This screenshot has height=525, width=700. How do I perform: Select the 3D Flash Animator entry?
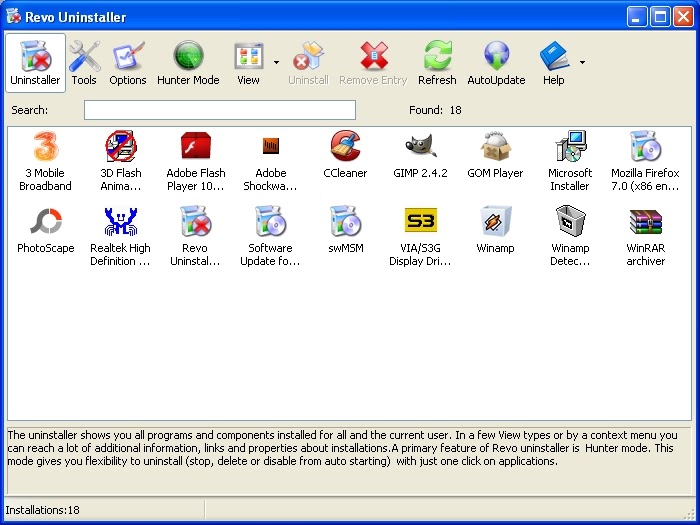121,161
